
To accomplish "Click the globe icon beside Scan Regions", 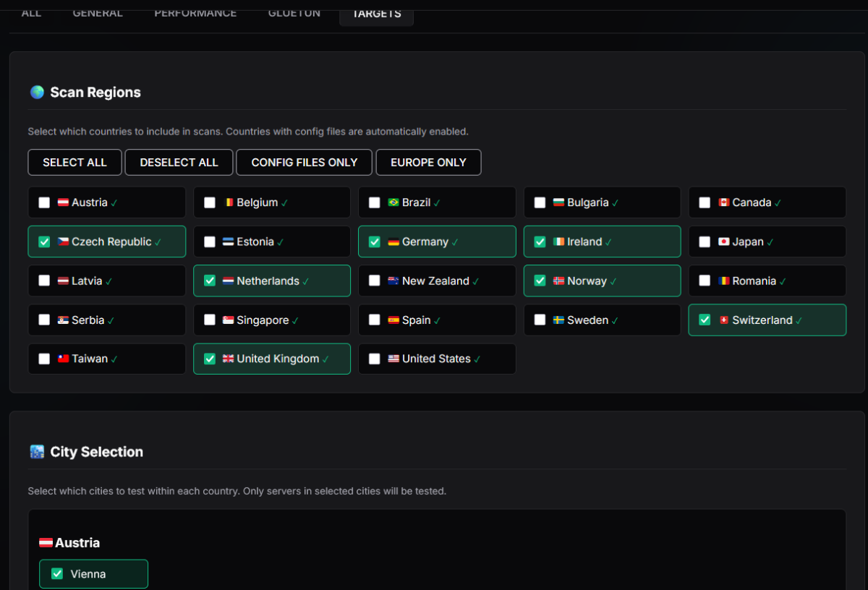I will [37, 93].
